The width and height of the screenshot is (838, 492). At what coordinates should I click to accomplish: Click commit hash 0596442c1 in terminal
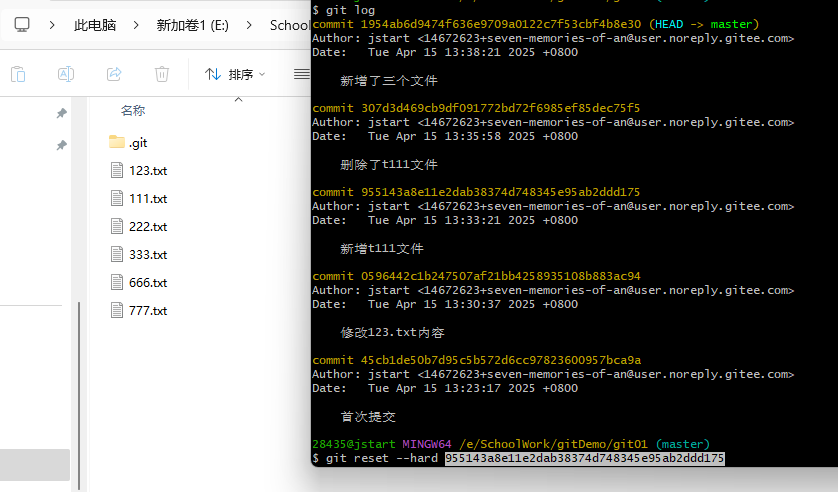click(x=501, y=276)
